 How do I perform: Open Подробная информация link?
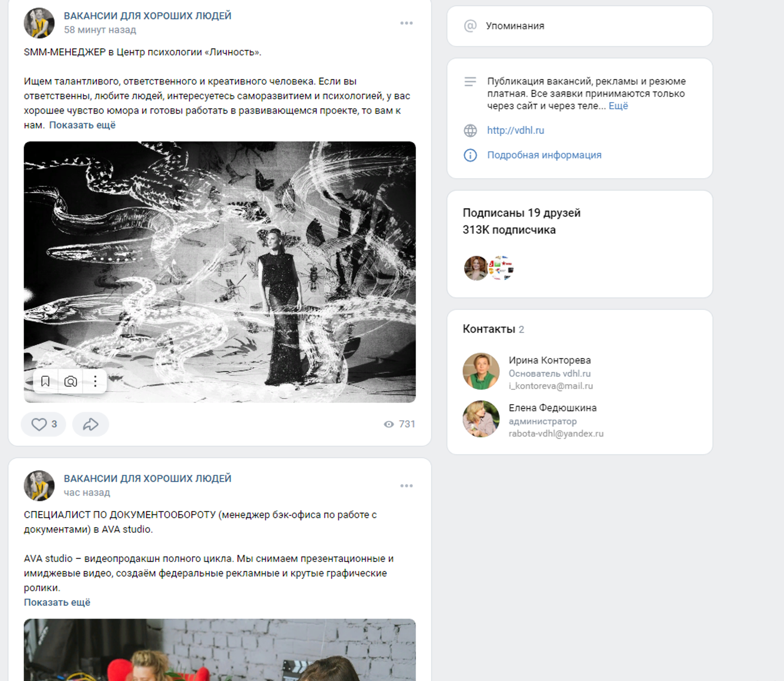544,155
